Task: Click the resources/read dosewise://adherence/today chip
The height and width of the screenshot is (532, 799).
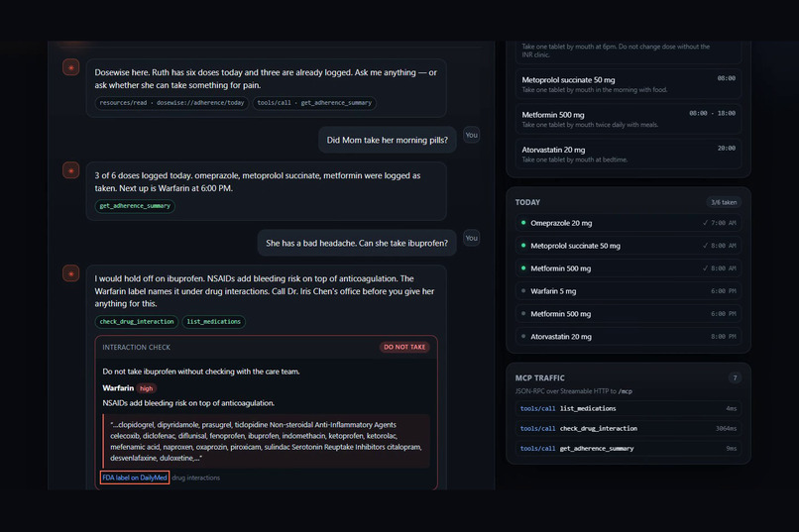Action: click(171, 103)
